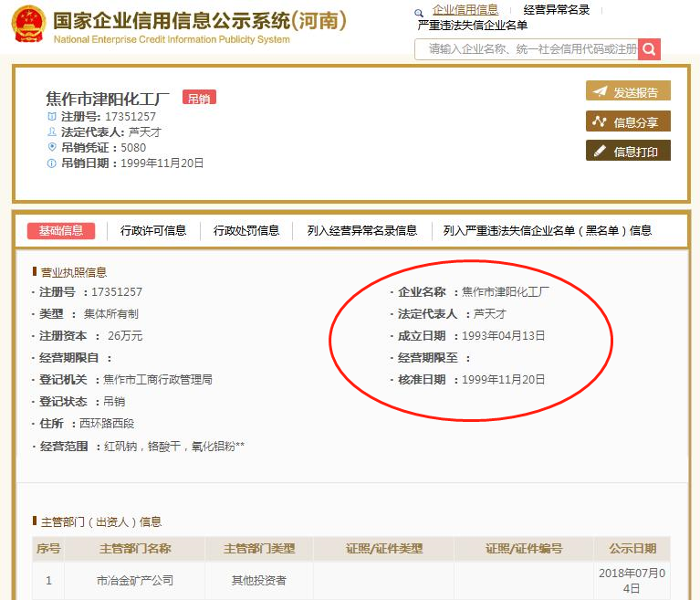Open the 企业信用信息 link at top

[x=465, y=10]
